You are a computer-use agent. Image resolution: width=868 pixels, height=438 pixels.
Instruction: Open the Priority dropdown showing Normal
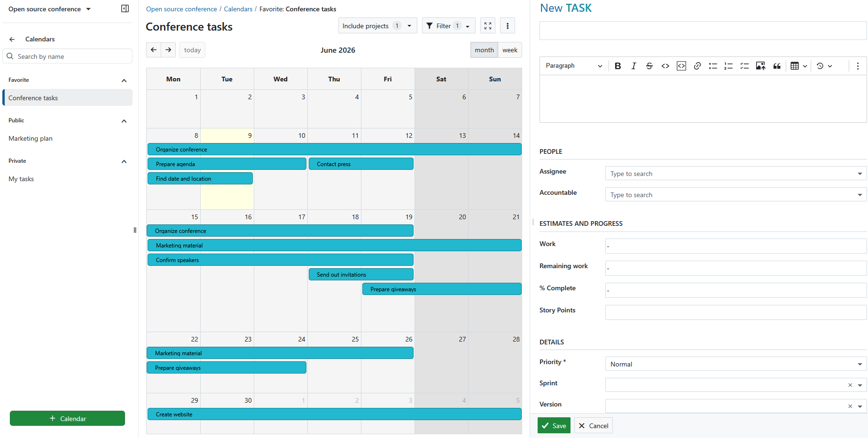click(735, 364)
